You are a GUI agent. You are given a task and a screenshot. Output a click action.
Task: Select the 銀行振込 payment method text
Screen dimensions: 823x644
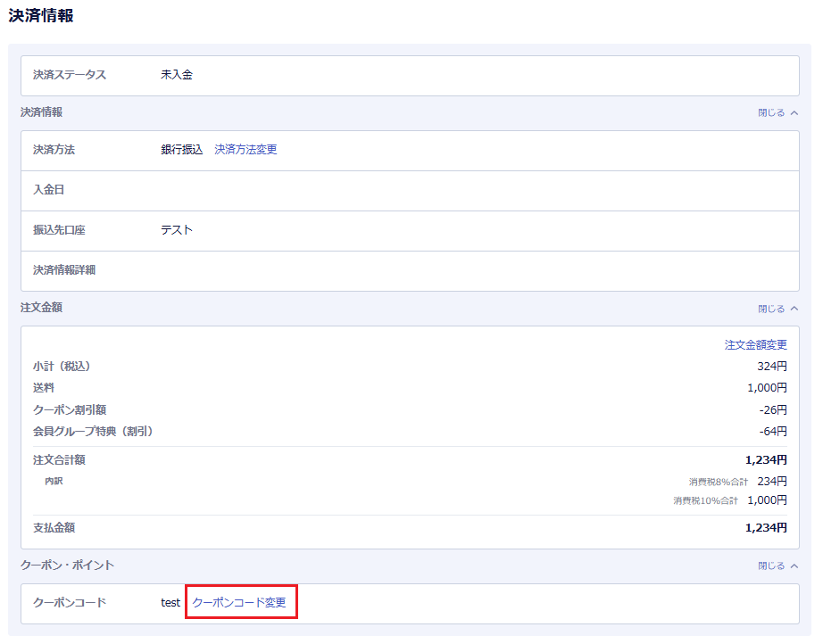(x=181, y=150)
